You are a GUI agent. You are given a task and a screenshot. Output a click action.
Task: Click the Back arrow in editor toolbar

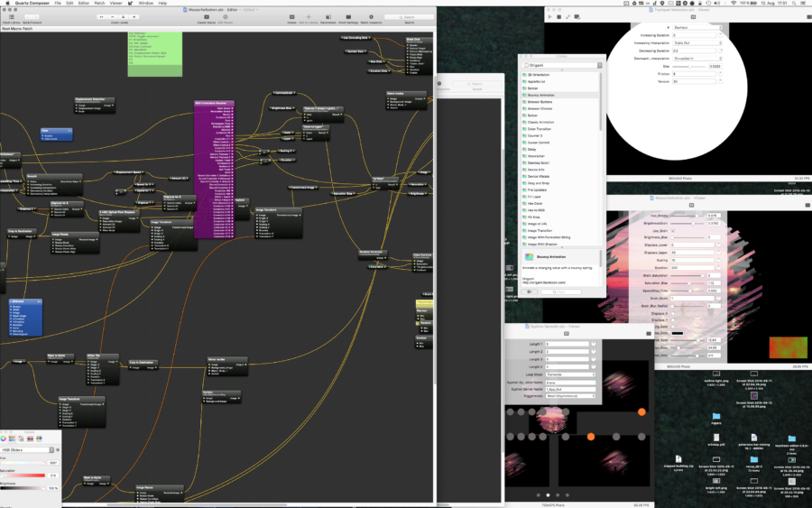[28, 17]
